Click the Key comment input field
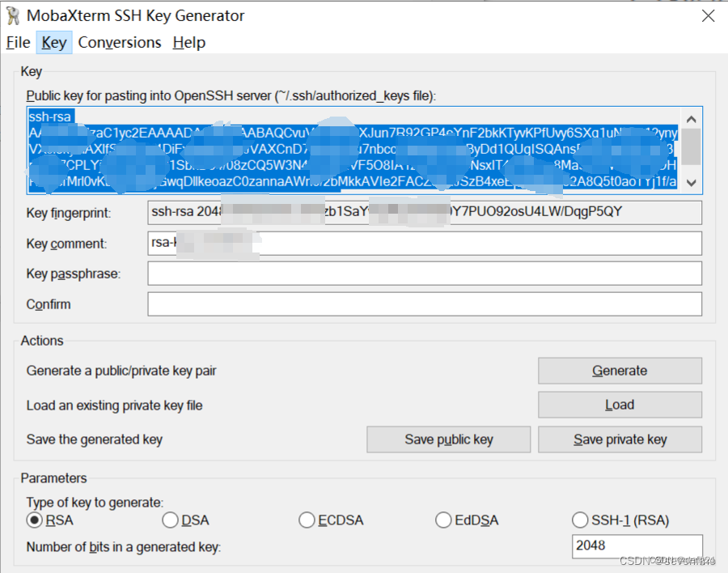728x573 pixels. (425, 243)
